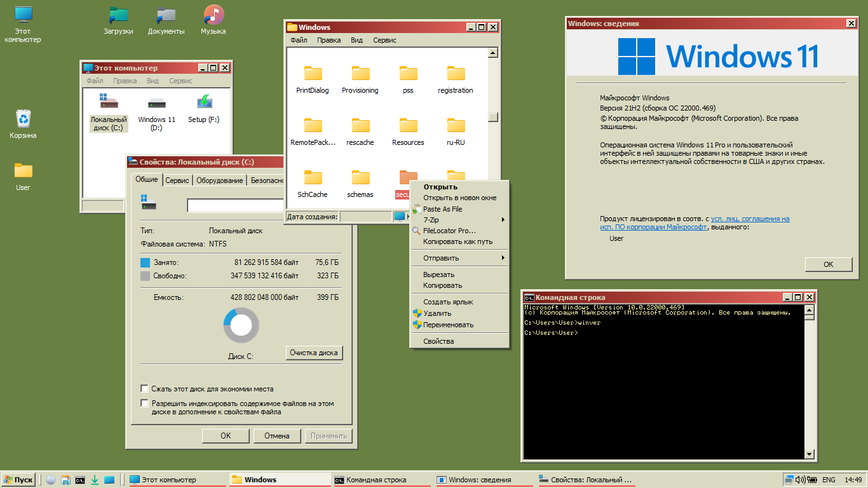Image resolution: width=868 pixels, height=488 pixels.
Task: Choose Переименовать menu entry
Action: pyautogui.click(x=459, y=325)
